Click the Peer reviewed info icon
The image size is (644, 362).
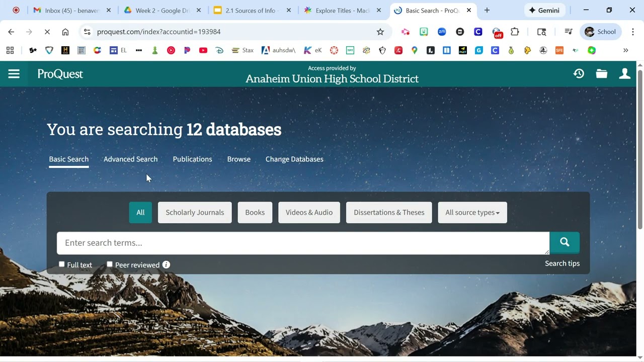point(167,264)
